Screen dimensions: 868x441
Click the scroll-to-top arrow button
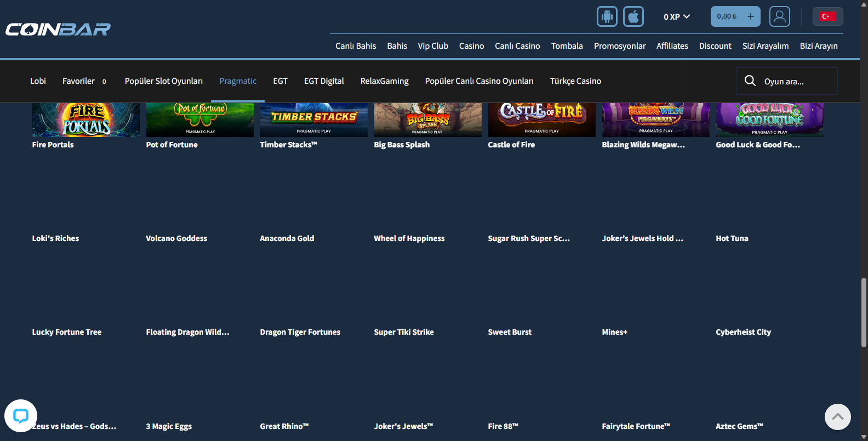click(838, 417)
